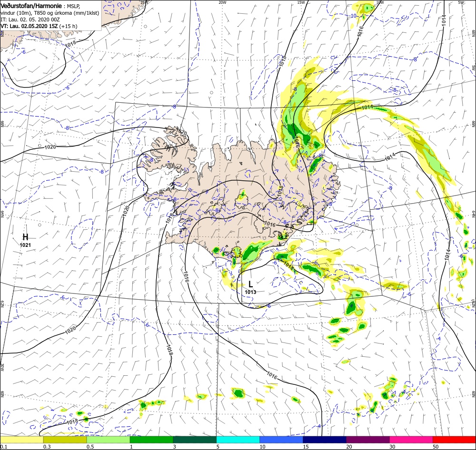This screenshot has width=476, height=450.
Task: Click the H high-pressure marker
Action: (x=26, y=237)
